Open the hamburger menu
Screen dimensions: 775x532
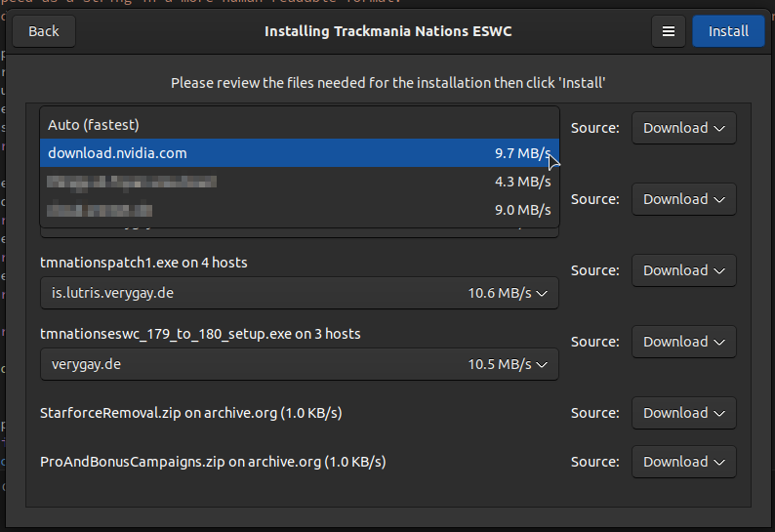click(669, 31)
